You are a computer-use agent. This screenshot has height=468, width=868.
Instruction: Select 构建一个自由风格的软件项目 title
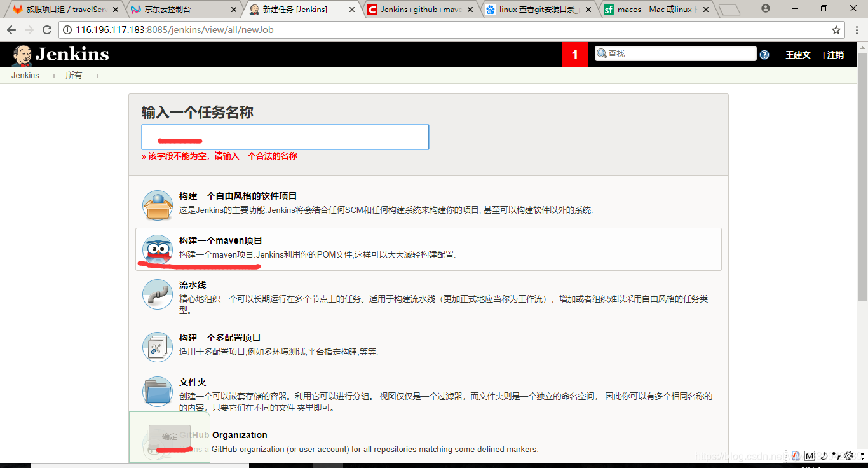(x=238, y=196)
